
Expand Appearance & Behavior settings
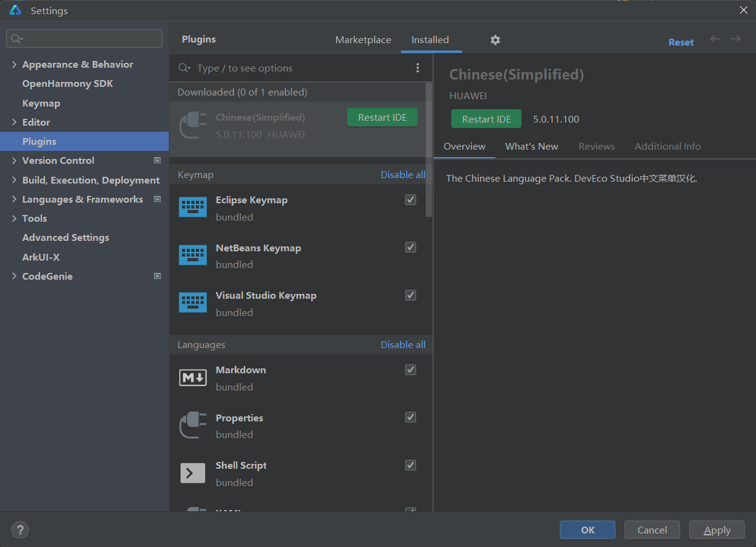[14, 64]
